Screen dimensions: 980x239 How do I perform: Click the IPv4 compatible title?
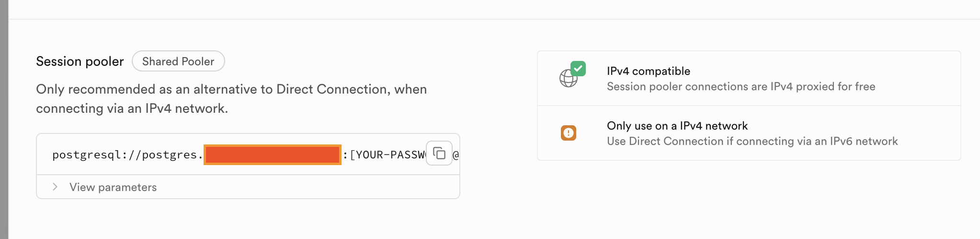click(649, 71)
